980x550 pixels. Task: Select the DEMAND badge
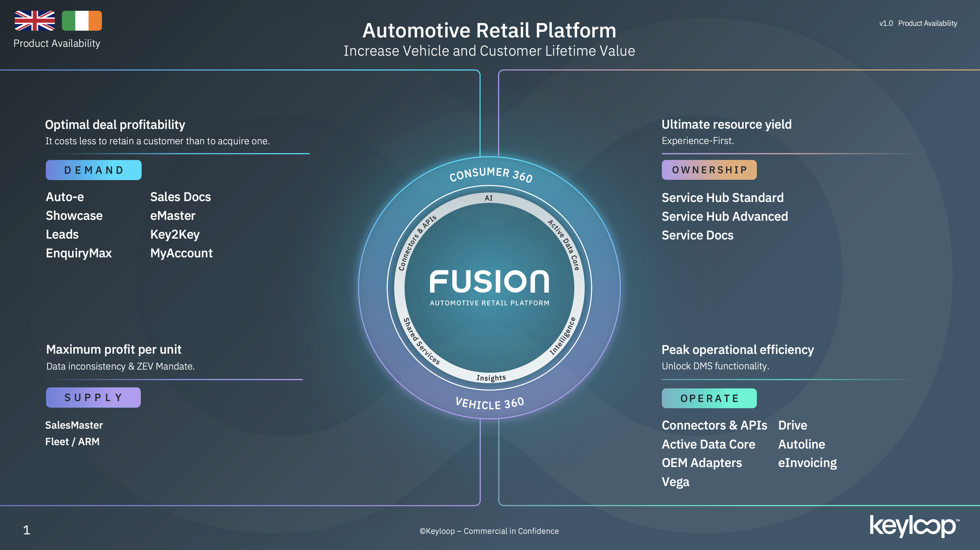pyautogui.click(x=94, y=170)
